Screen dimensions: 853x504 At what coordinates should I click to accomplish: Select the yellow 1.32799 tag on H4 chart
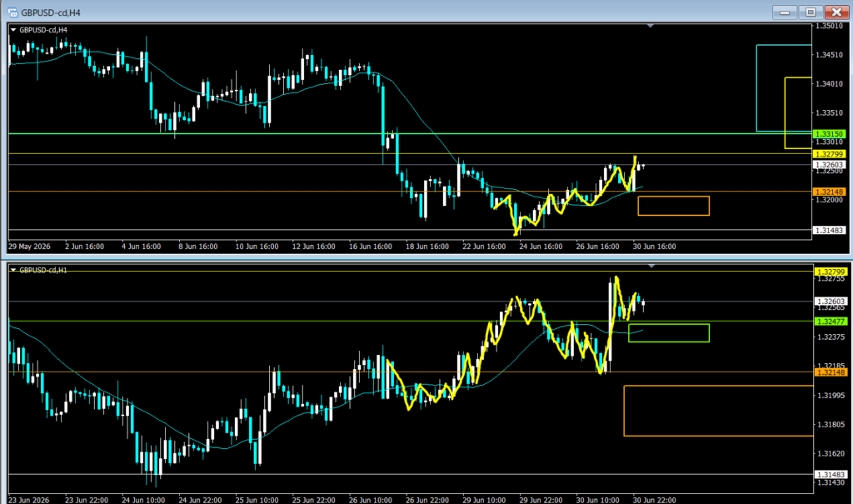click(829, 154)
